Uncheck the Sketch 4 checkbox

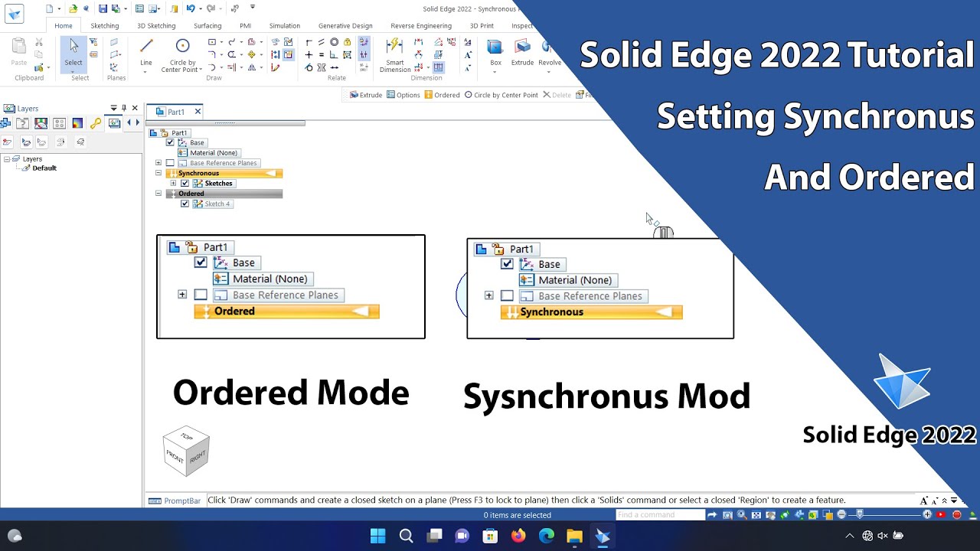[x=185, y=204]
